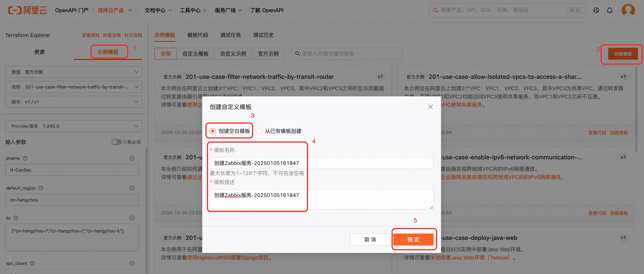Click the help icon next to vpc_count

click(32, 263)
